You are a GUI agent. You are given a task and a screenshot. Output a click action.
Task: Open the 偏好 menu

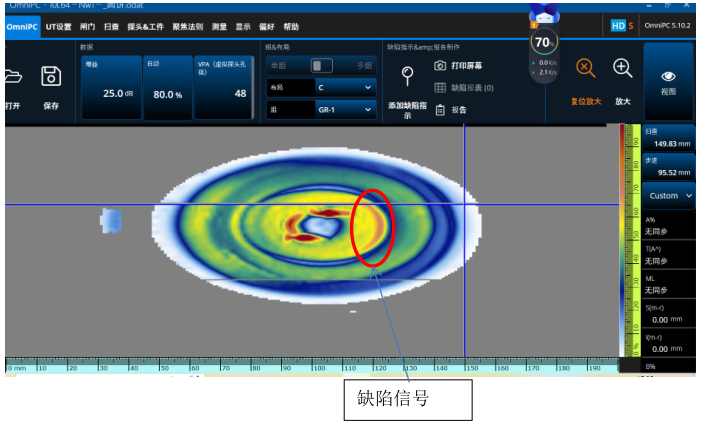pyautogui.click(x=267, y=27)
